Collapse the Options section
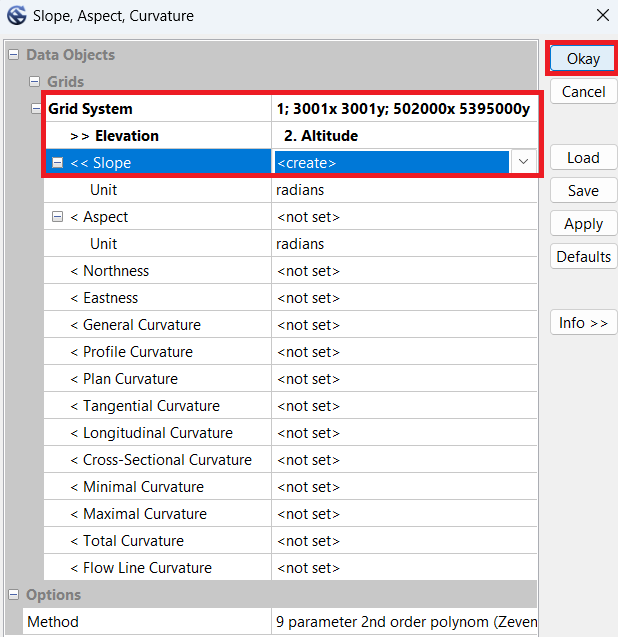This screenshot has height=637, width=618. (13, 595)
